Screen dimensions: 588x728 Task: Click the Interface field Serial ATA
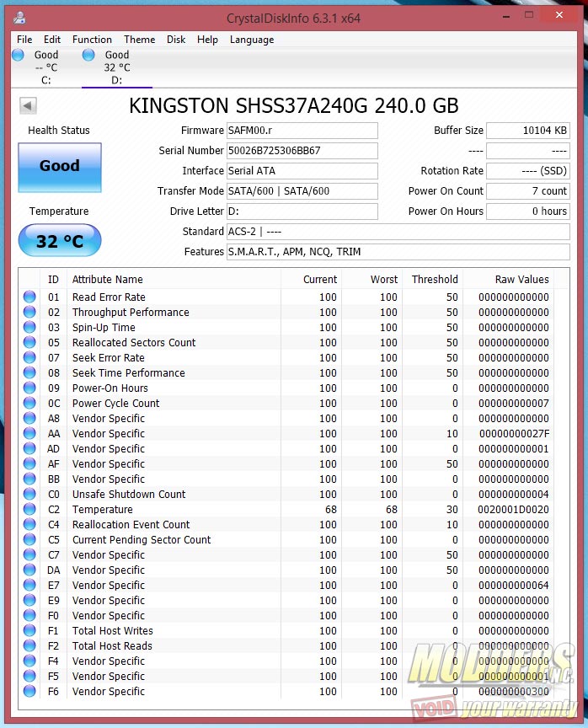coord(302,171)
